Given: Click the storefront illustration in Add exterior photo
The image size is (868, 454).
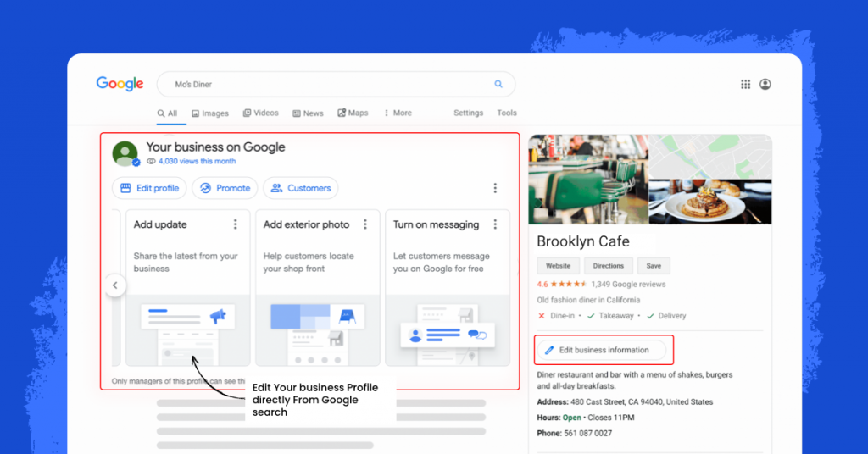Looking at the screenshot, I should pyautogui.click(x=347, y=316).
